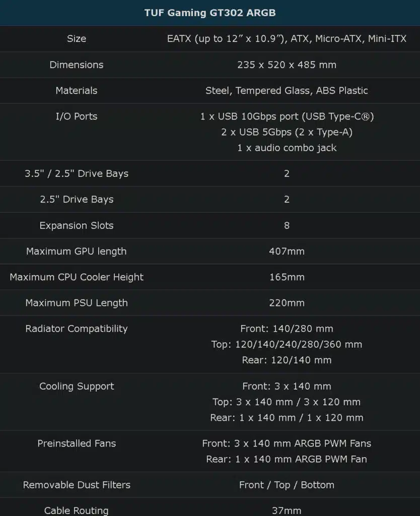Click the 1 x audio combo jack line

tap(287, 148)
